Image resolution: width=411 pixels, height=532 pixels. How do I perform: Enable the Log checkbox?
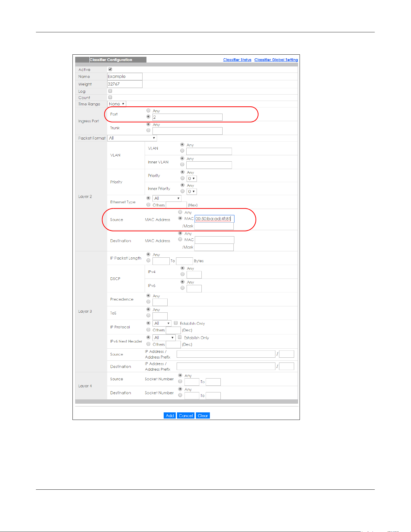click(110, 91)
